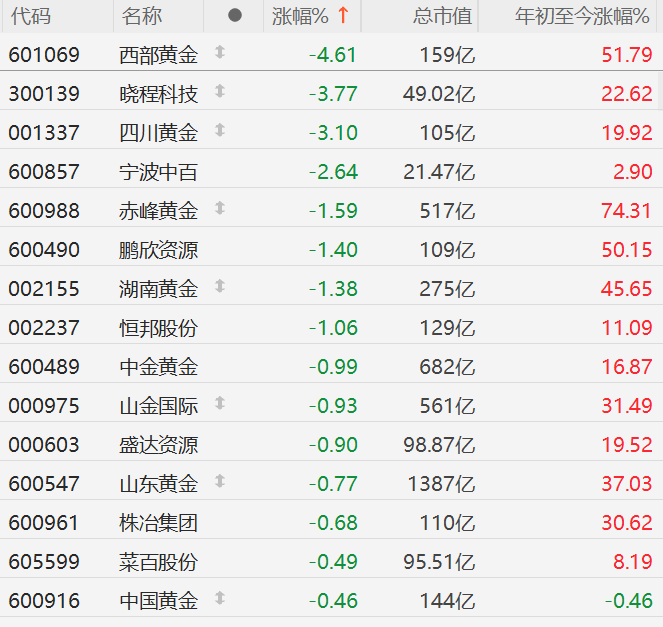Click the small arrows icon beside 山东黄金
The width and height of the screenshot is (663, 627).
[219, 481]
